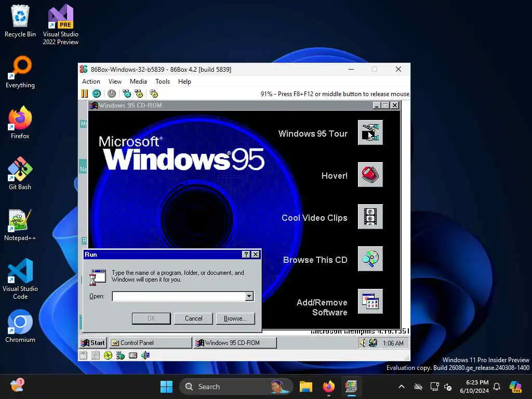Send Ctrl+Alt+Esc using the 86Box toolbar icon
The width and height of the screenshot is (532, 399).
(139, 94)
